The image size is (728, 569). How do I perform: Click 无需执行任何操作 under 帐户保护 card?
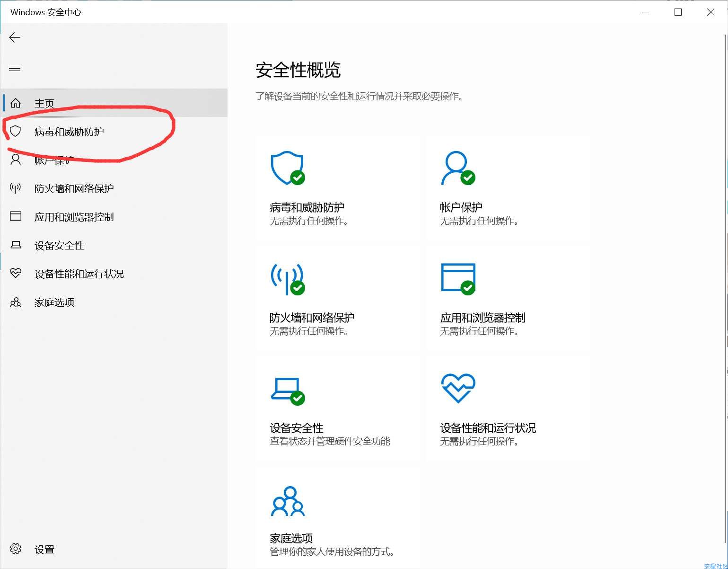click(479, 221)
